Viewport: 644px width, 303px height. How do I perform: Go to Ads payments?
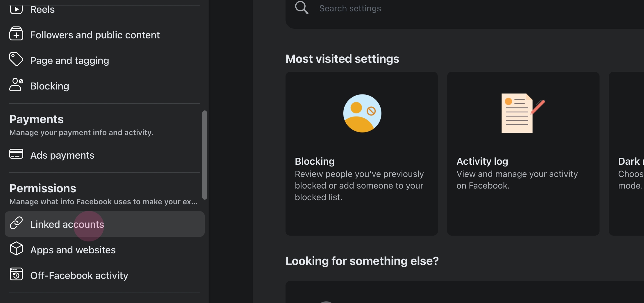pyautogui.click(x=62, y=155)
